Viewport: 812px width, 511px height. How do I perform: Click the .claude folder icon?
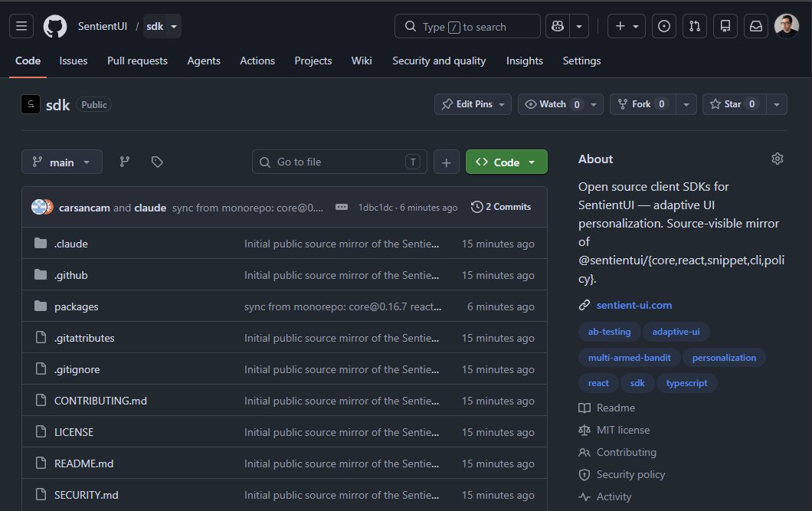(x=41, y=244)
